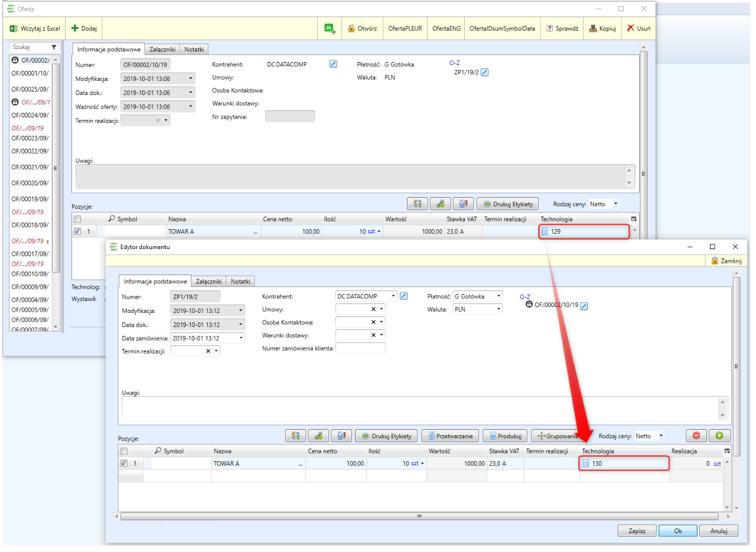Screen dimensions: 756x552
Task: Uncheck TOWAR A row checkbox in Edytor dokumentu
Action: coord(124,463)
